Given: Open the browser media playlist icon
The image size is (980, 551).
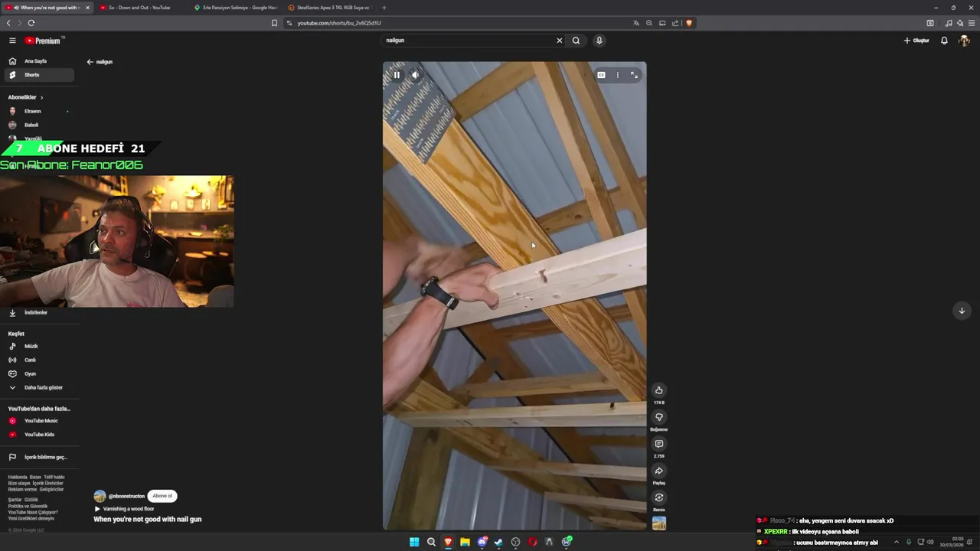Looking at the screenshot, I should 949,23.
